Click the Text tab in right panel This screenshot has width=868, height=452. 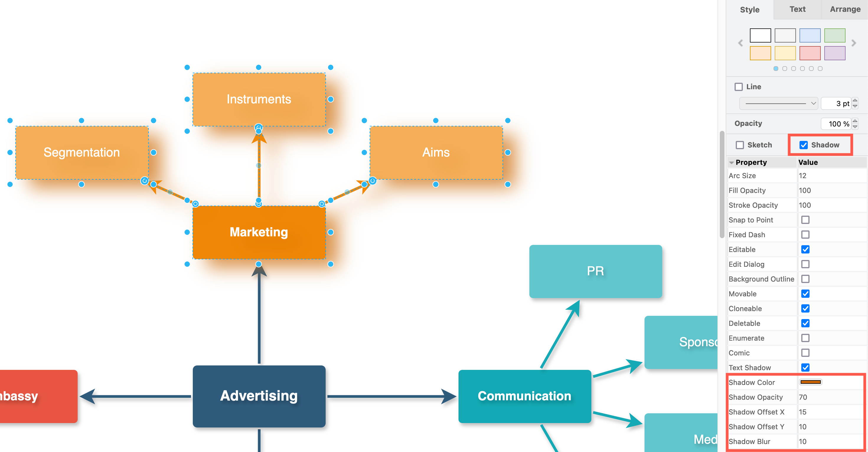pos(797,10)
